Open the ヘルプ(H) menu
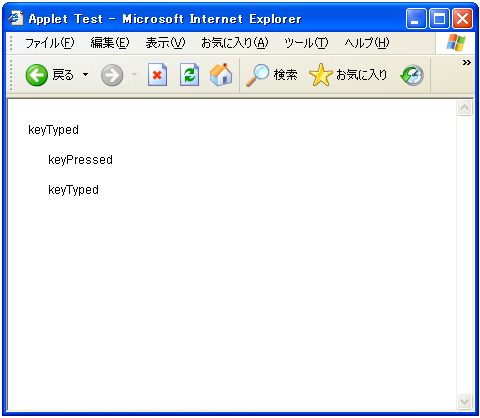Image resolution: width=480 pixels, height=418 pixels. 367,43
